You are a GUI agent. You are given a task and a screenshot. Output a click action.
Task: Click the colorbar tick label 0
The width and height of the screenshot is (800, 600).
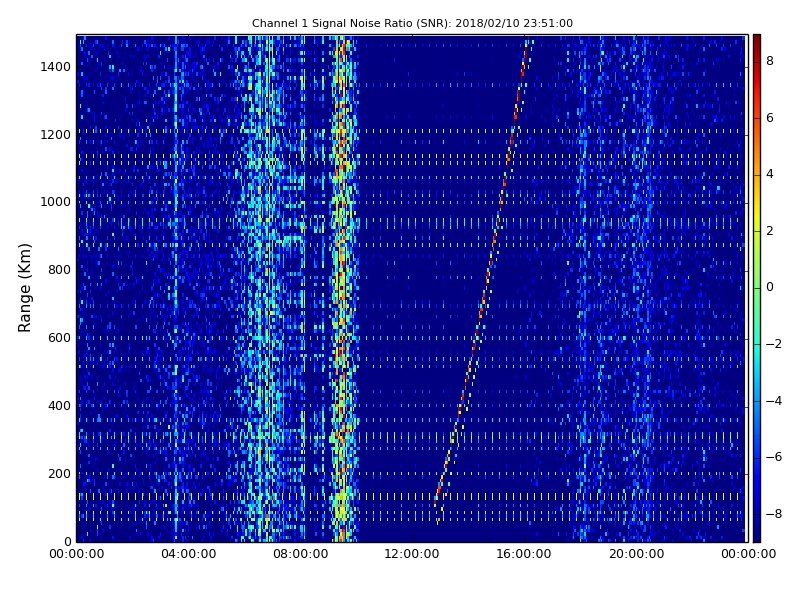click(770, 287)
